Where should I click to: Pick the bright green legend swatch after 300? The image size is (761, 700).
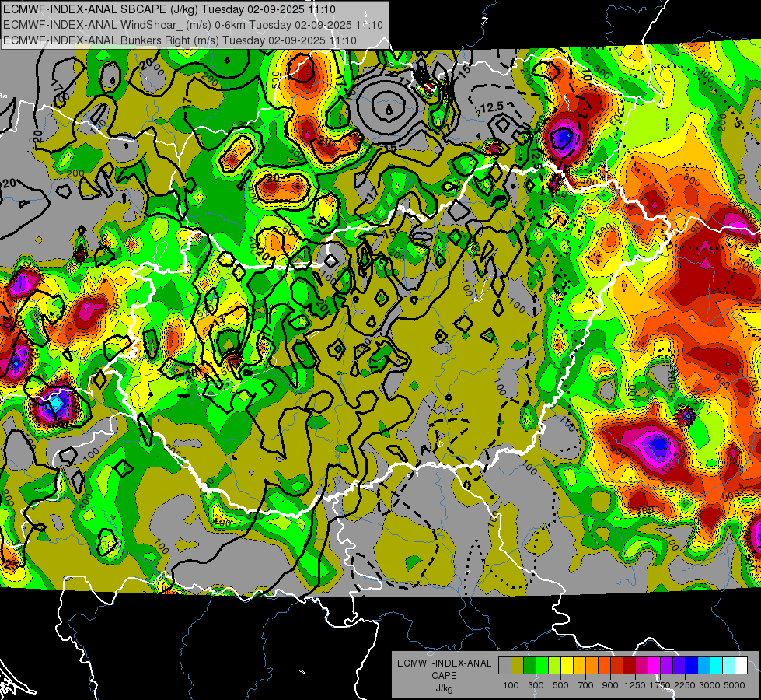coord(542,666)
